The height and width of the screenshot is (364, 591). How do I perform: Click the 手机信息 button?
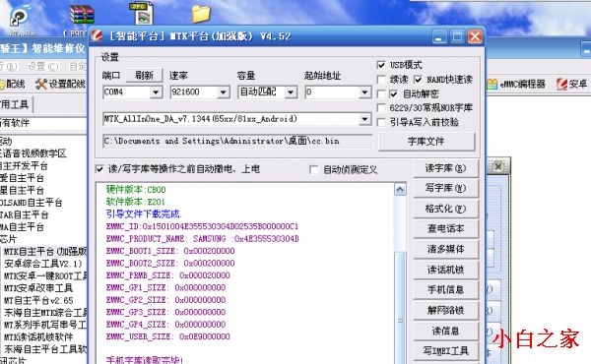[x=445, y=290]
